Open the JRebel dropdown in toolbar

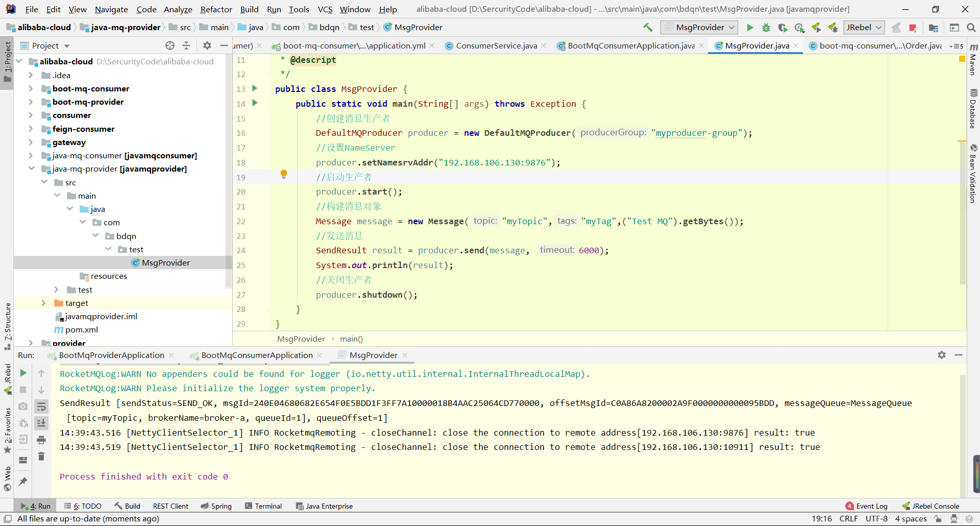(x=864, y=28)
